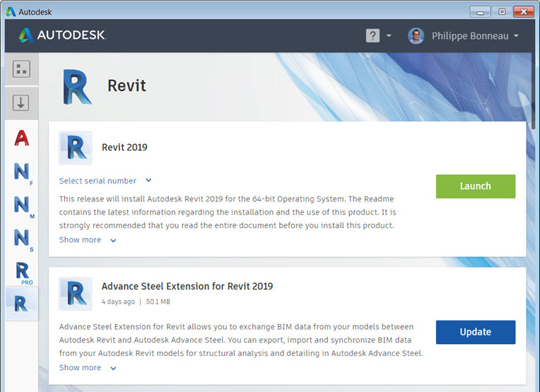Open the downloads/updates arrow icon

(20, 102)
